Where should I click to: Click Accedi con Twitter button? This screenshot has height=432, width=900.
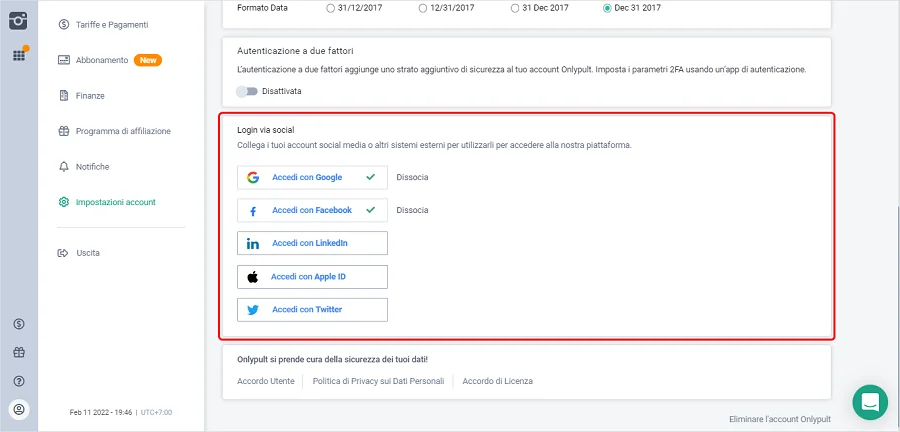tap(312, 309)
